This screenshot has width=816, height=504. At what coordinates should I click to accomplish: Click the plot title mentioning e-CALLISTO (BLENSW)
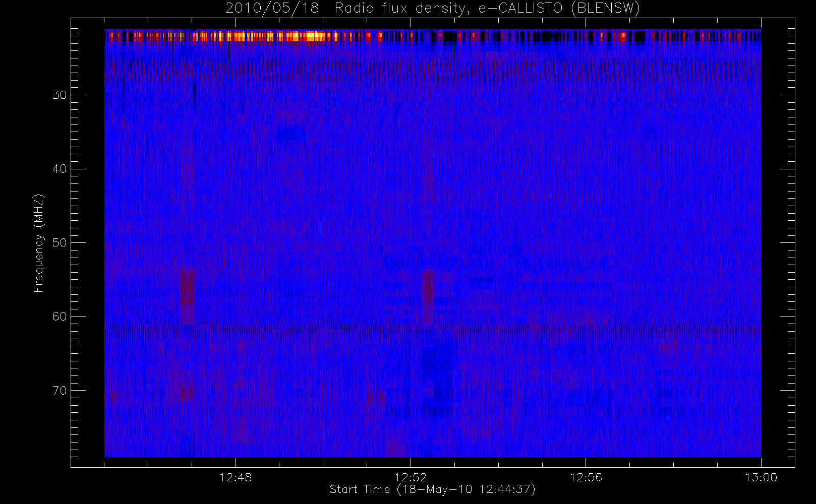pos(433,8)
